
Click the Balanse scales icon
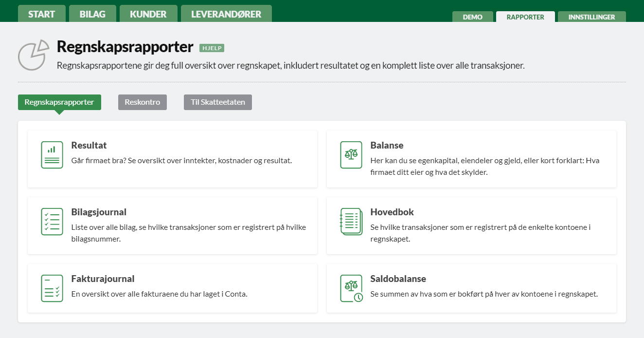tap(351, 155)
